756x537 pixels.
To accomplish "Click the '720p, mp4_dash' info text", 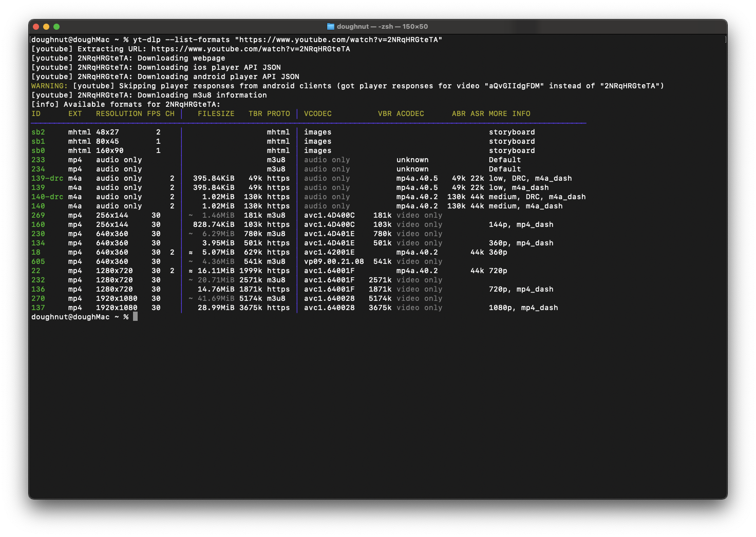I will click(x=521, y=289).
